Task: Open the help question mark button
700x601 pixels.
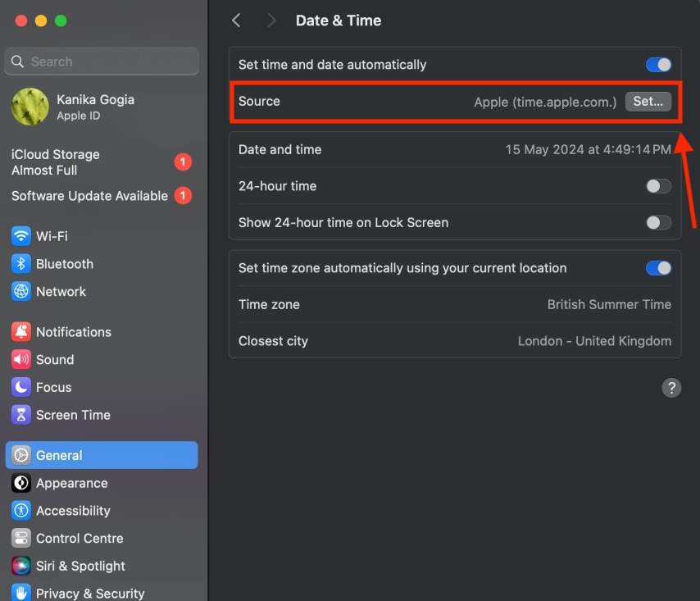Action: 671,387
